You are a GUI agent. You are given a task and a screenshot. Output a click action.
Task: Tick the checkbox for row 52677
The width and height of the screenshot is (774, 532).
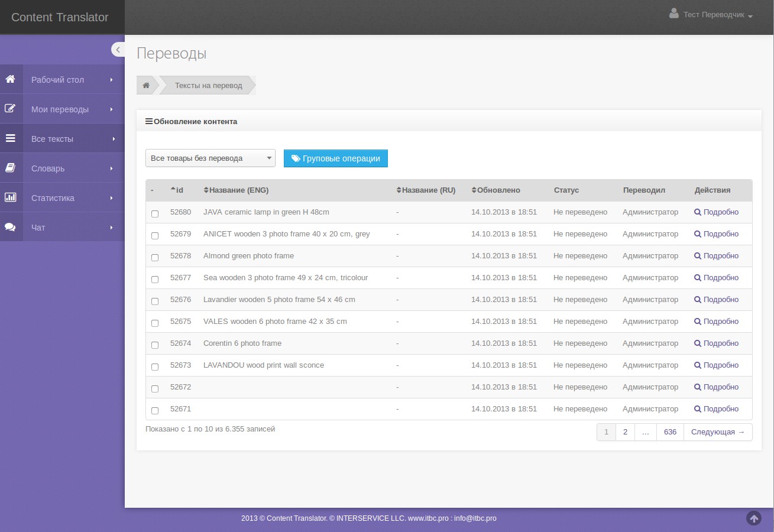155,279
